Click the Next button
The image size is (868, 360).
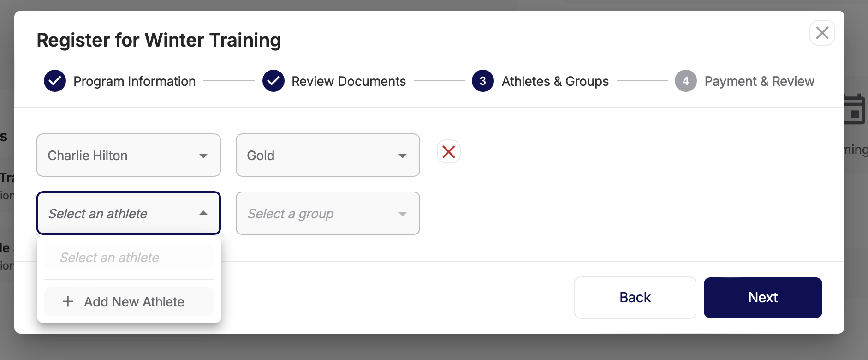click(763, 298)
